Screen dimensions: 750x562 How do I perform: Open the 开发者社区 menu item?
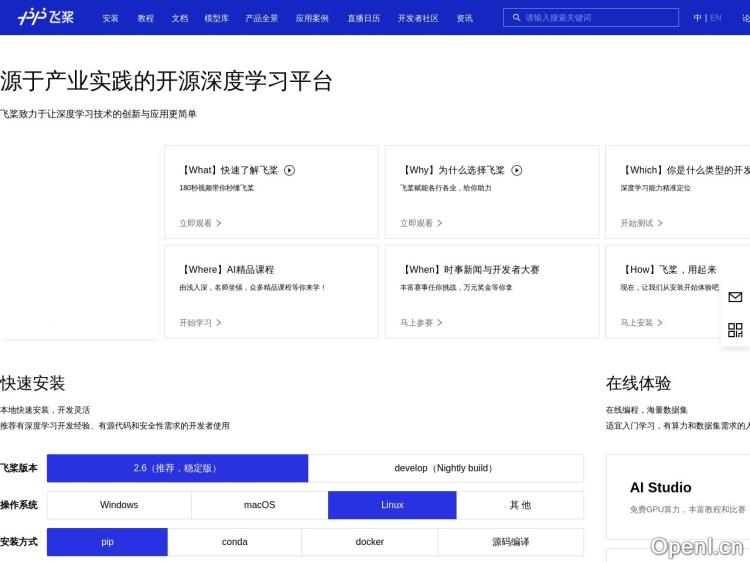[x=418, y=18]
